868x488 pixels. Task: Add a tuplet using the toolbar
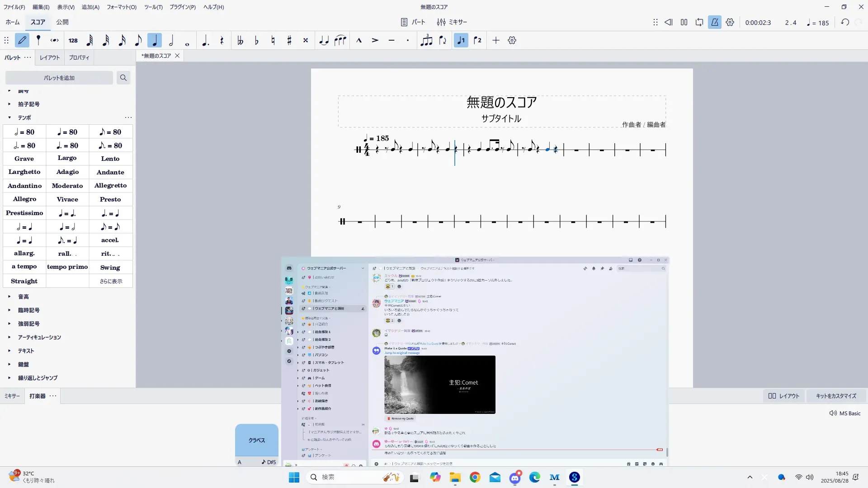tap(426, 41)
